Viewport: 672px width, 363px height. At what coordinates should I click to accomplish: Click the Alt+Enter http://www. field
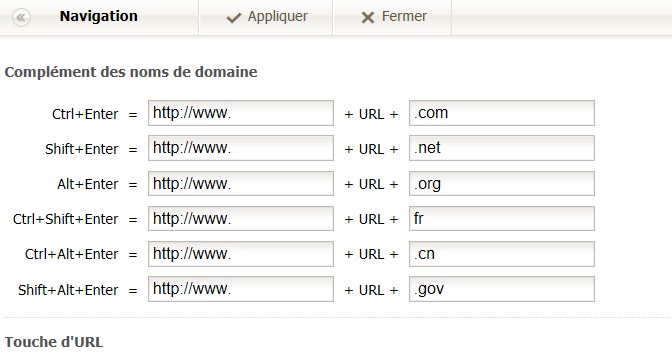point(241,183)
